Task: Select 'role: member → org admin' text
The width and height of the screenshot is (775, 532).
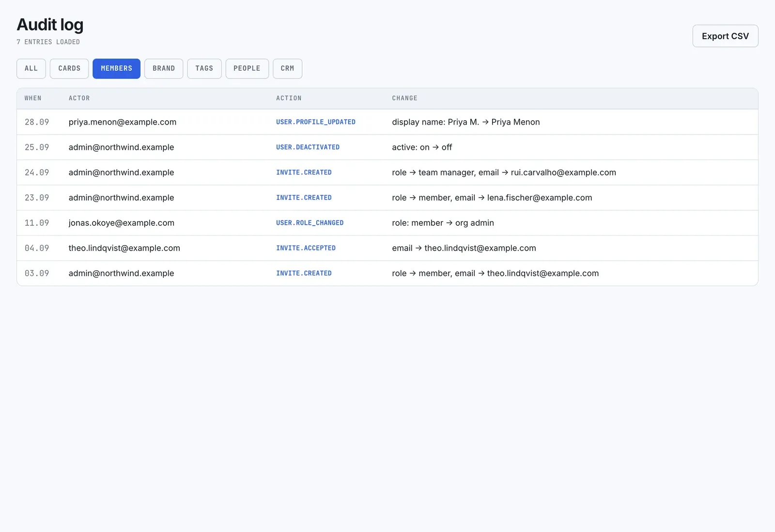Action: (443, 223)
